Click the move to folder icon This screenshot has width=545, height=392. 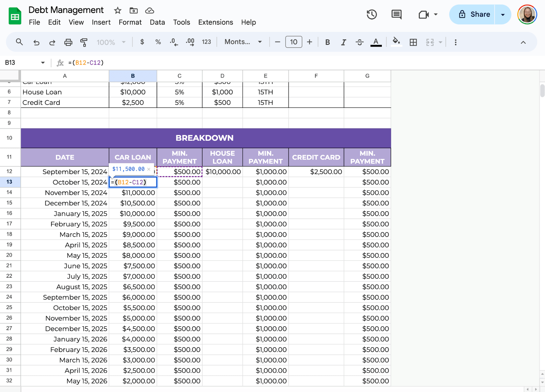coord(134,11)
